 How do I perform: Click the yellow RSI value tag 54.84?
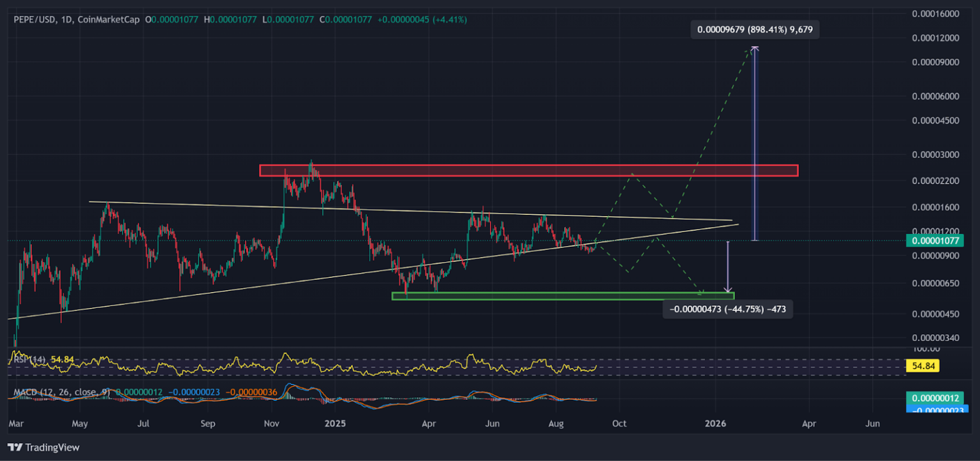click(923, 366)
